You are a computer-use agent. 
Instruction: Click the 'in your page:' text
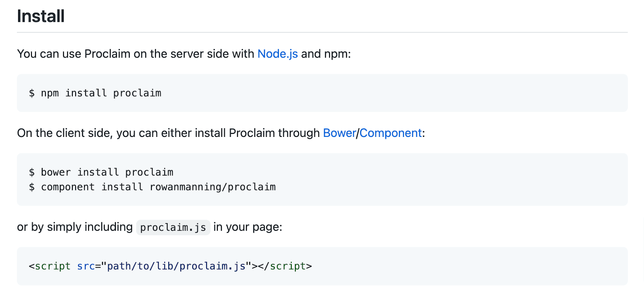248,227
